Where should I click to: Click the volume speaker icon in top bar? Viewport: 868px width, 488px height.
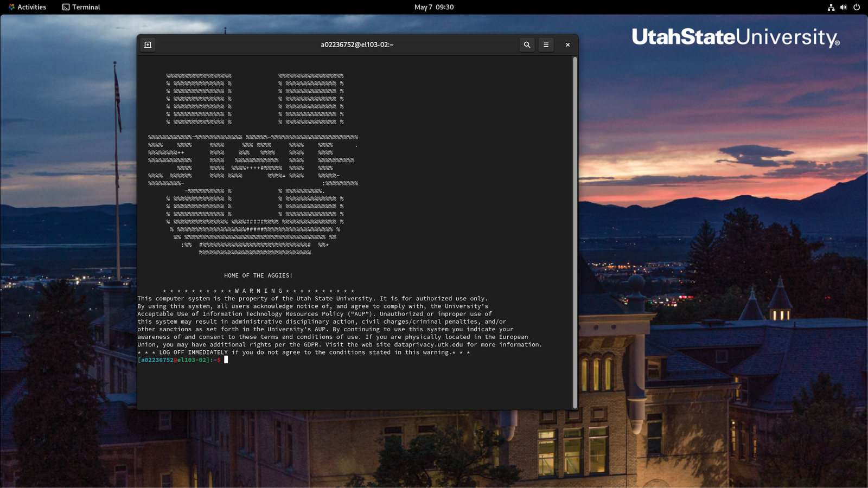(844, 7)
